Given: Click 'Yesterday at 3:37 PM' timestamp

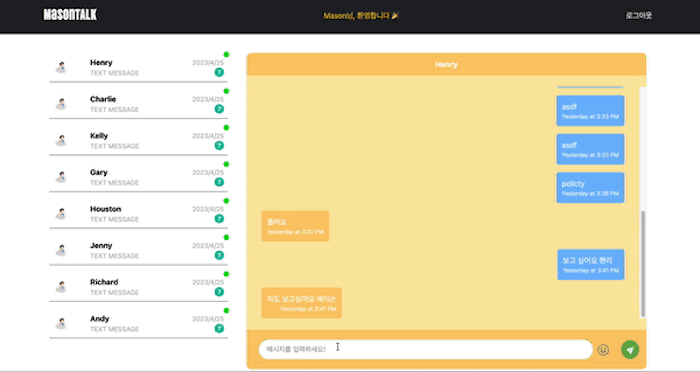Looking at the screenshot, I should 295,232.
